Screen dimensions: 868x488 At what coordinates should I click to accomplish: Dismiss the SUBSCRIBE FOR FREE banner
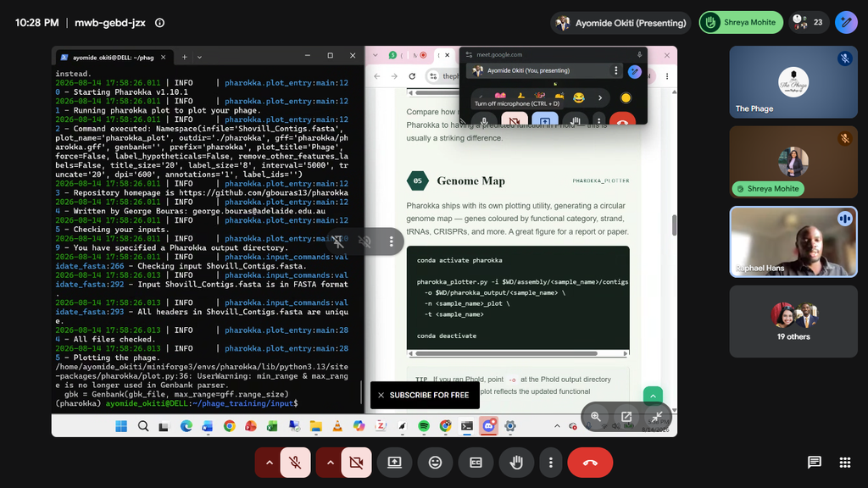click(381, 395)
